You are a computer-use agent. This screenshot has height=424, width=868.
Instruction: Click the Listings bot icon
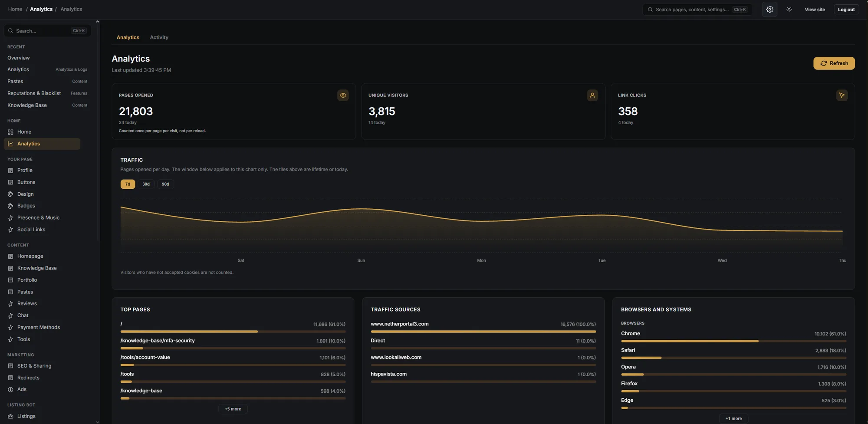10,416
